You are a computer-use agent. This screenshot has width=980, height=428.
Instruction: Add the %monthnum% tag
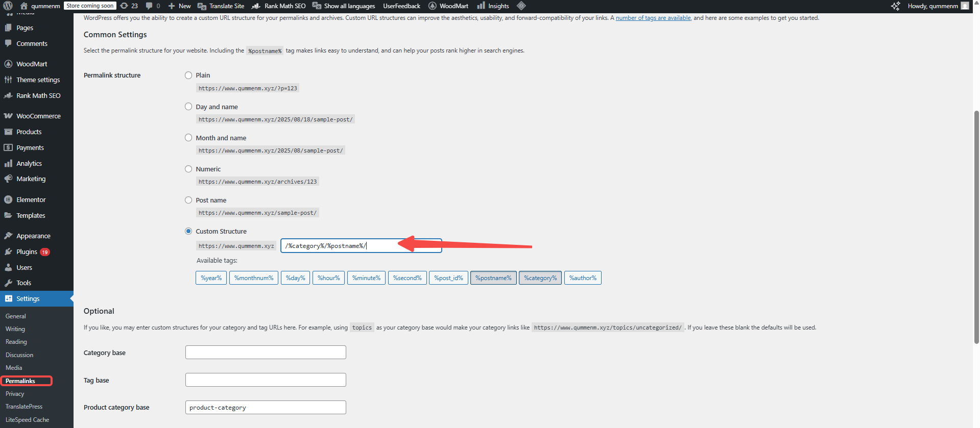(x=254, y=278)
